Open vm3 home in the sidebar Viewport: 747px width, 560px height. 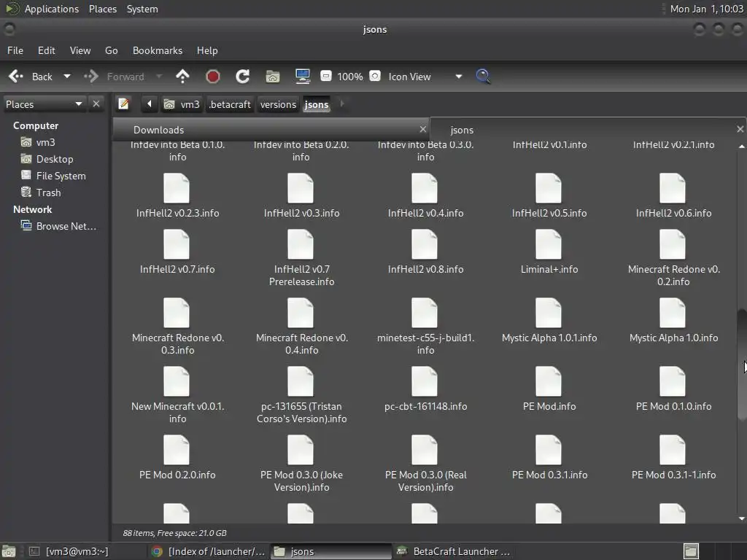pos(38,142)
